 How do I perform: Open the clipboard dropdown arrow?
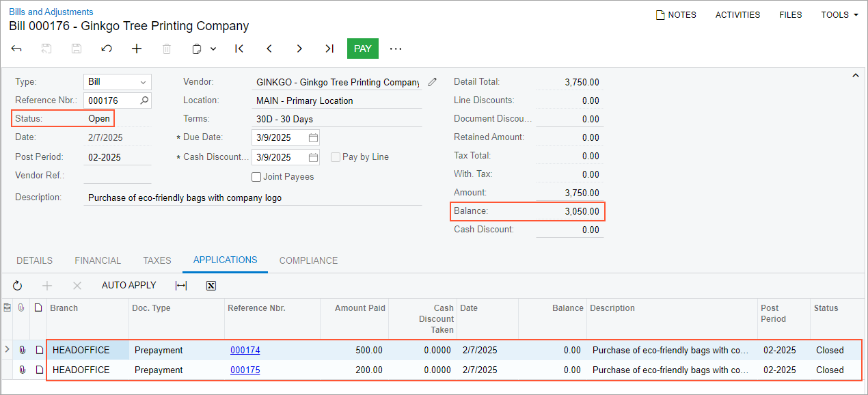point(213,49)
